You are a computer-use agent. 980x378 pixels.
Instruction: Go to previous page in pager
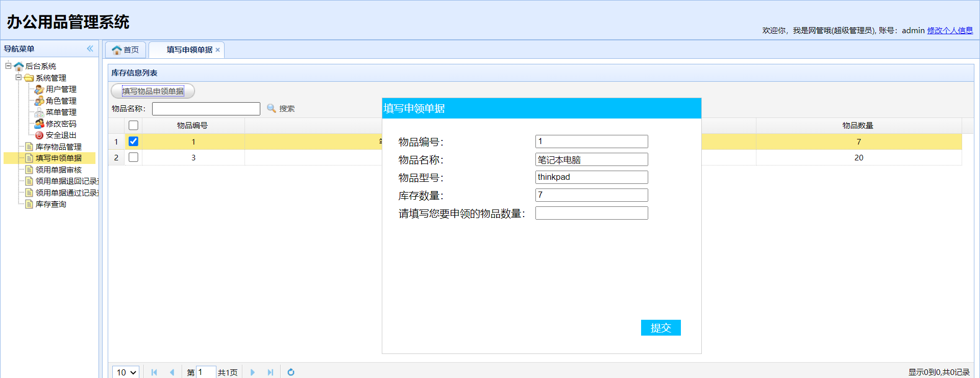tap(172, 372)
